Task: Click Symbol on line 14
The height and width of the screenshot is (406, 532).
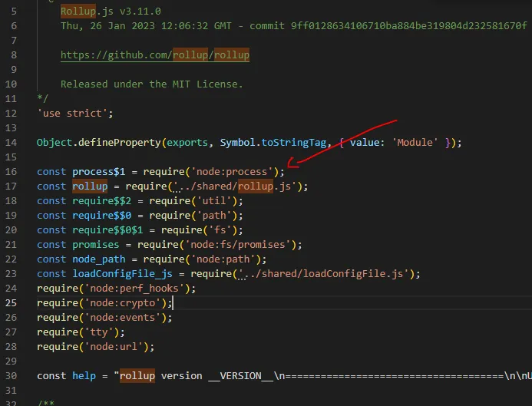Action: (x=237, y=143)
